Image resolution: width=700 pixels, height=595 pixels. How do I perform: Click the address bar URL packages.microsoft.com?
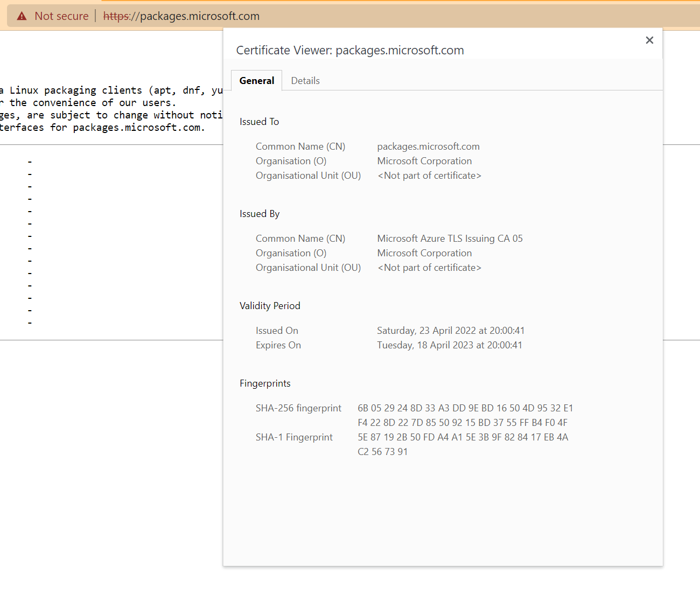(x=199, y=16)
